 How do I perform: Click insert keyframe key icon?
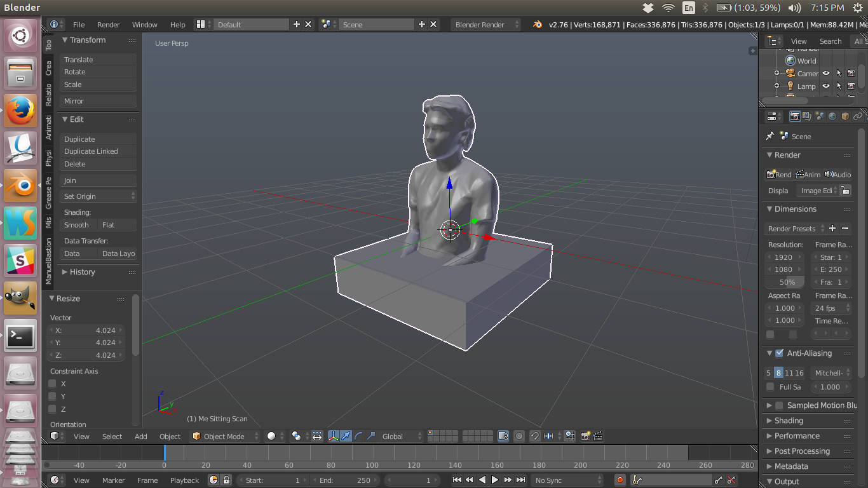719,480
